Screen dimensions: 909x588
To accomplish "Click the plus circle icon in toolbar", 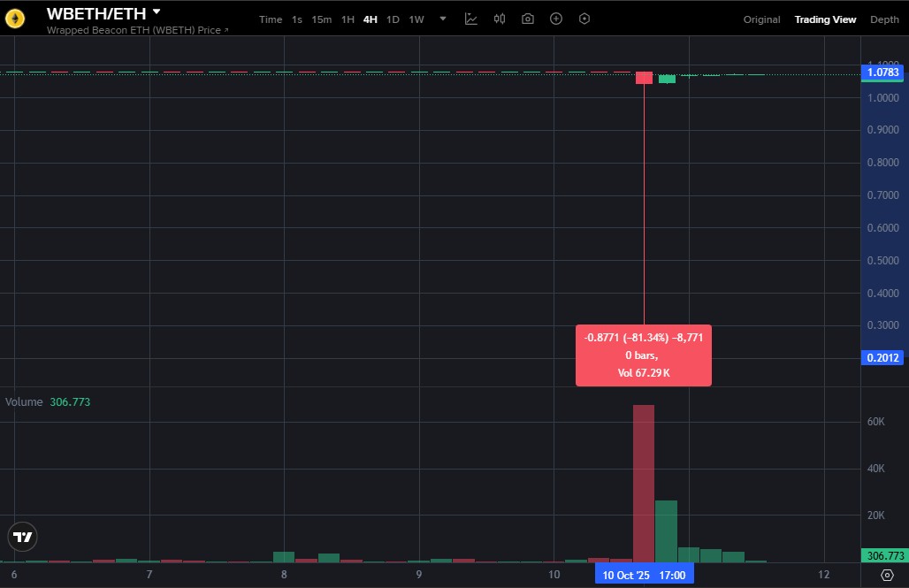I will [556, 19].
